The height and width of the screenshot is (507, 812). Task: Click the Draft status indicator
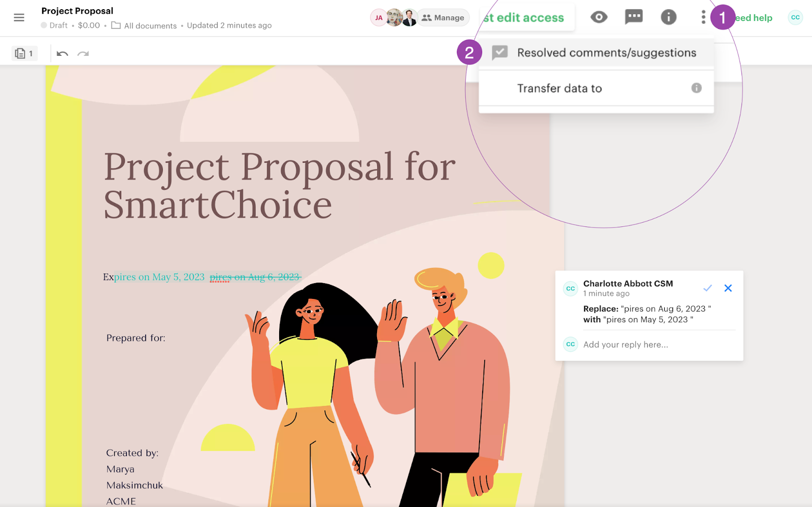(x=54, y=25)
